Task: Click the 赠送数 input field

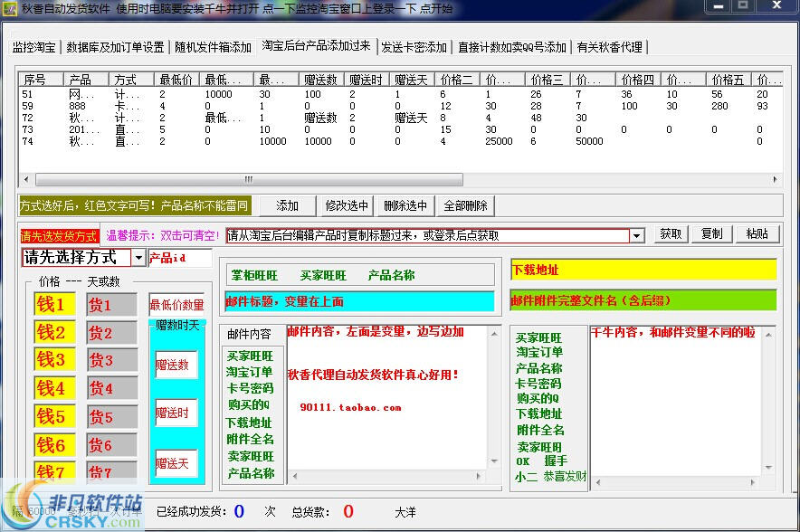Action: 176,365
